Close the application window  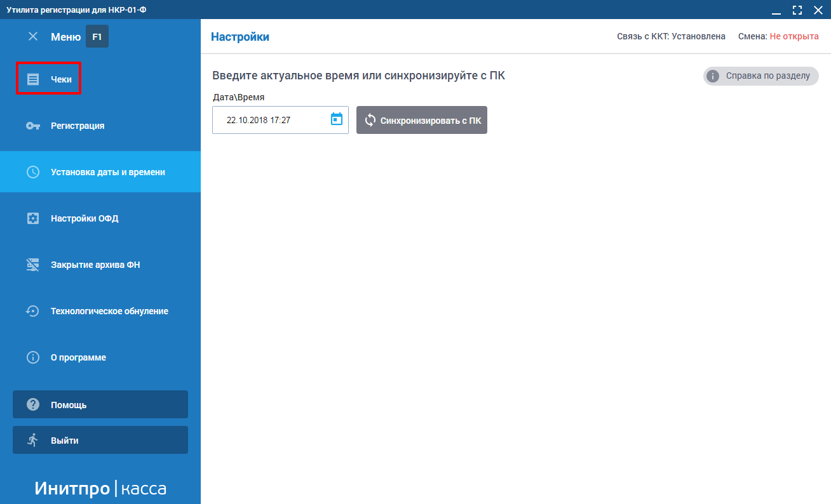click(818, 10)
